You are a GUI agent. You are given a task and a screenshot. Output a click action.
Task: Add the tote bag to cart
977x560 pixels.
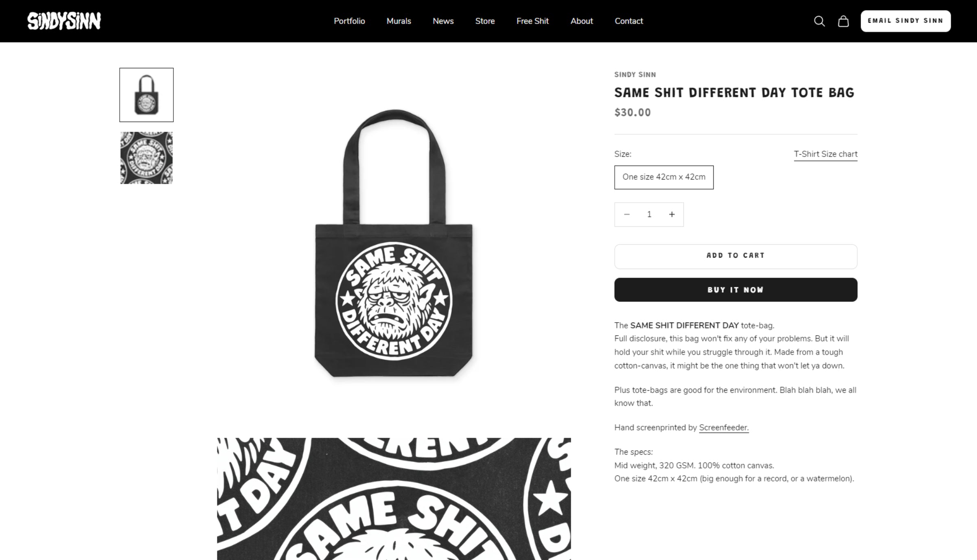[x=736, y=256]
